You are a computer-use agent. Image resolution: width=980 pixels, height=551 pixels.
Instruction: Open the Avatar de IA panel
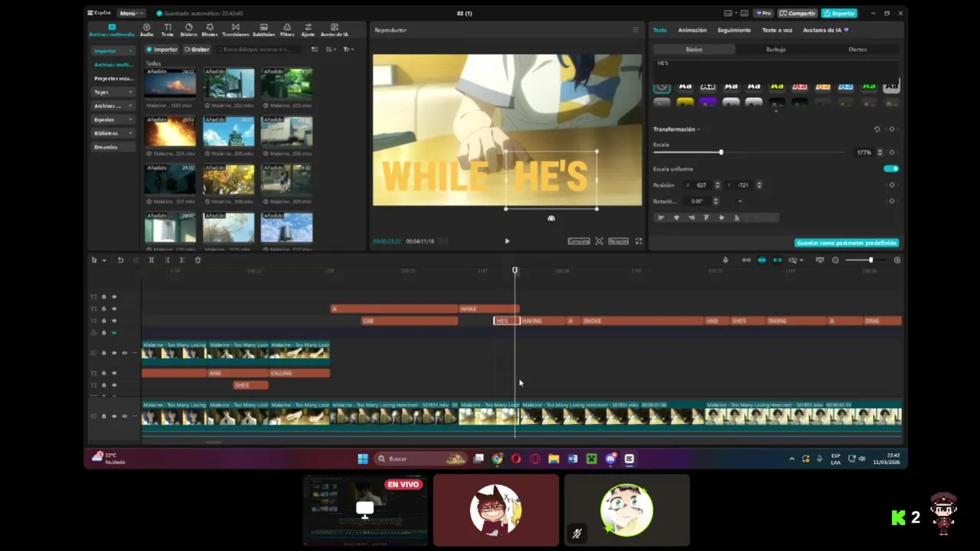[x=334, y=30]
